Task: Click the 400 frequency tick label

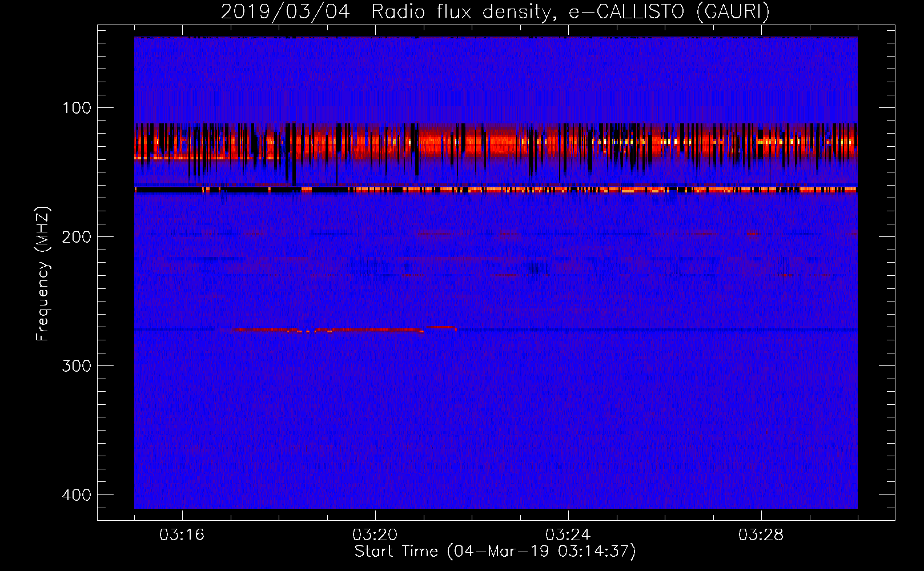Action: click(x=76, y=495)
